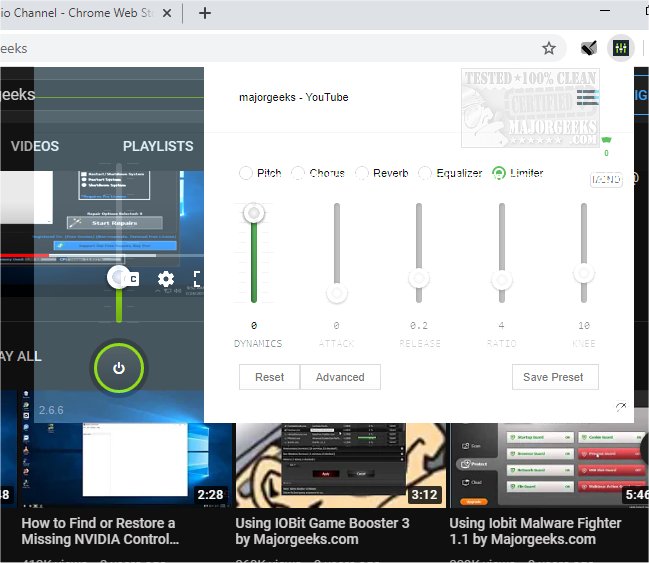The height and width of the screenshot is (563, 649).
Task: Bookmark this page with the star icon
Action: pyautogui.click(x=549, y=48)
